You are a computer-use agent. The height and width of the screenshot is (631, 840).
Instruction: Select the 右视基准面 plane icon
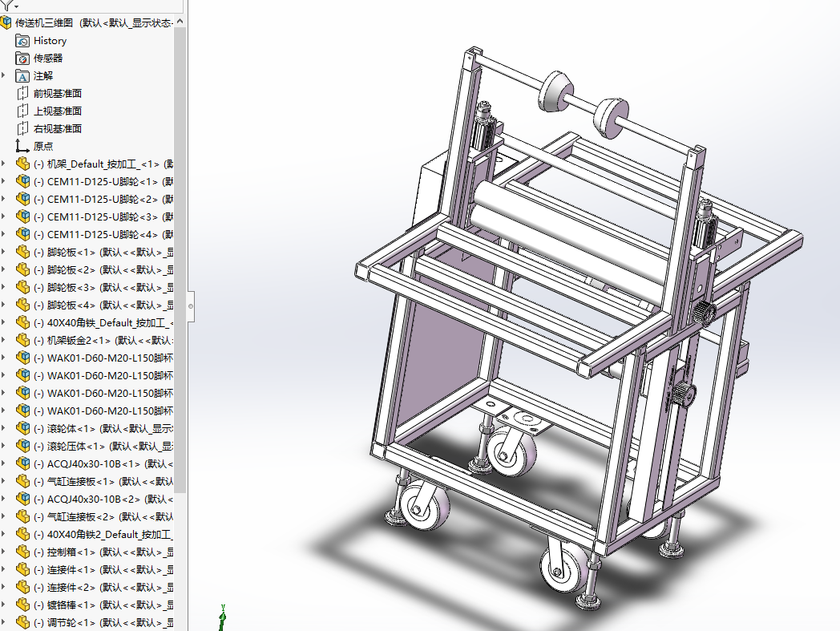22,128
